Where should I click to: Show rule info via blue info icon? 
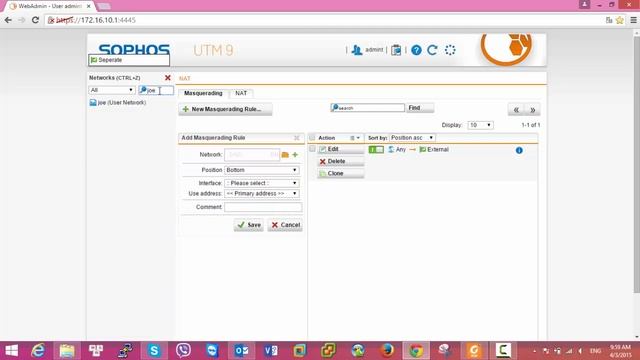[519, 150]
